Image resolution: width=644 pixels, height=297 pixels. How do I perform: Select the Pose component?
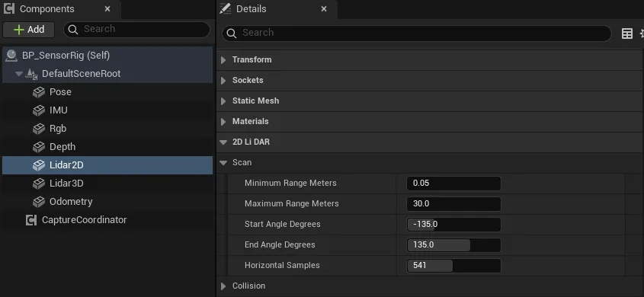(x=107, y=92)
